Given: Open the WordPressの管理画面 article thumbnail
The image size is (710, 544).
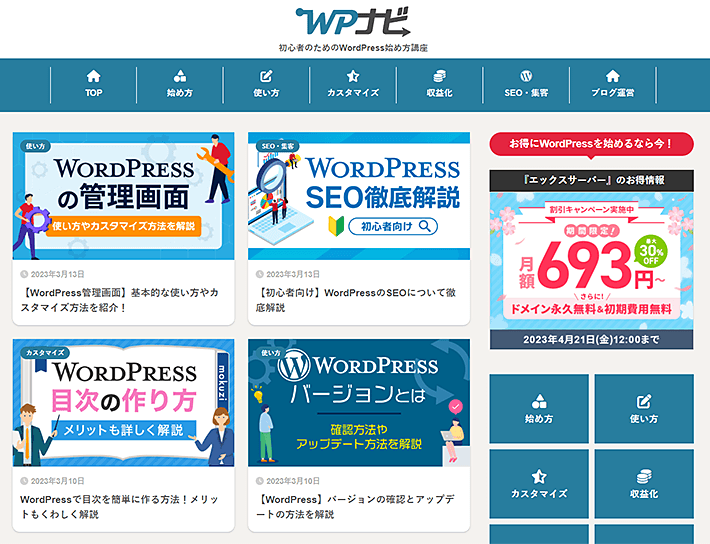Looking at the screenshot, I should (124, 196).
